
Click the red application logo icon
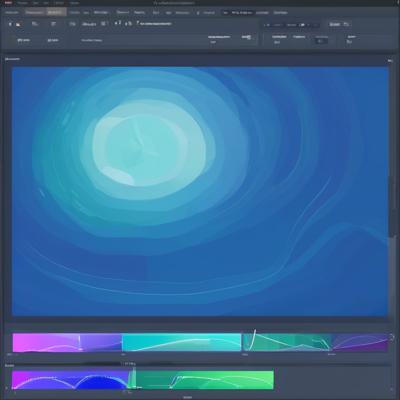click(x=6, y=3)
